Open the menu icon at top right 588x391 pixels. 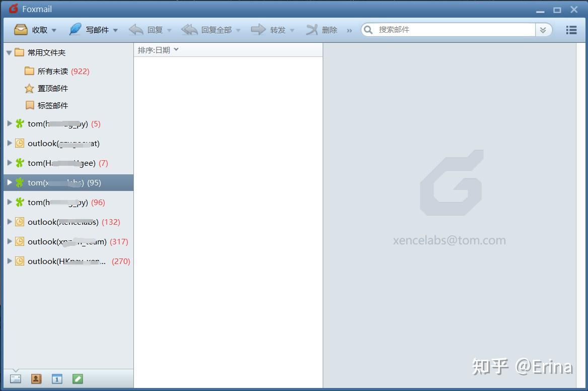(571, 29)
